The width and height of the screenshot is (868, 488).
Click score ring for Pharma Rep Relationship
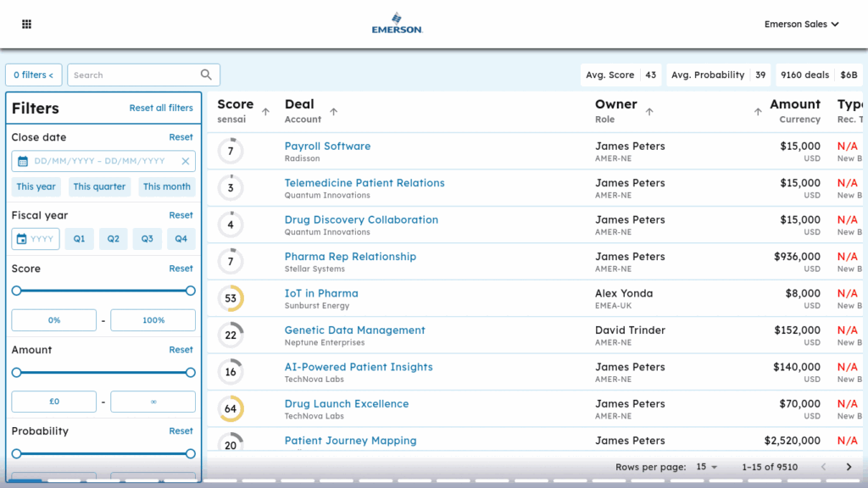(x=231, y=261)
